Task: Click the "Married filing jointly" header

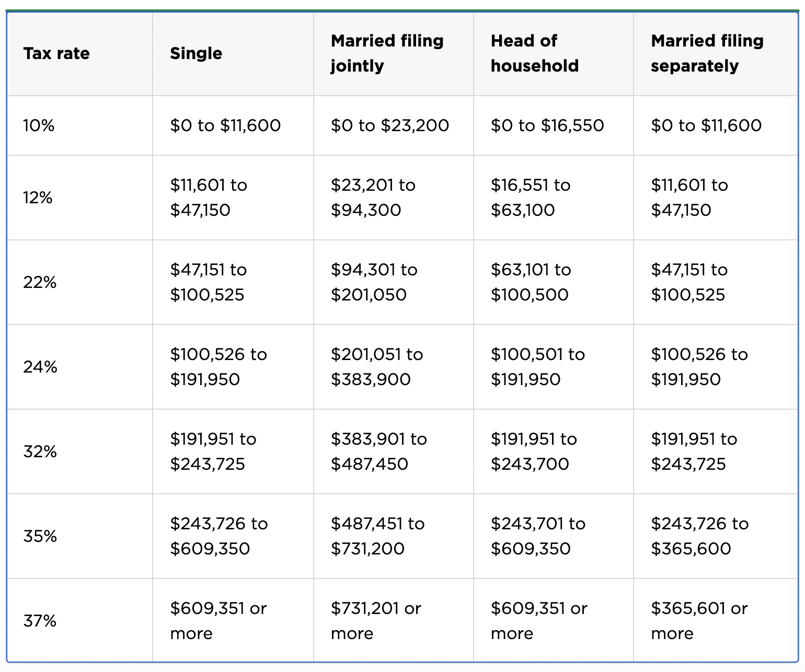Action: [387, 53]
